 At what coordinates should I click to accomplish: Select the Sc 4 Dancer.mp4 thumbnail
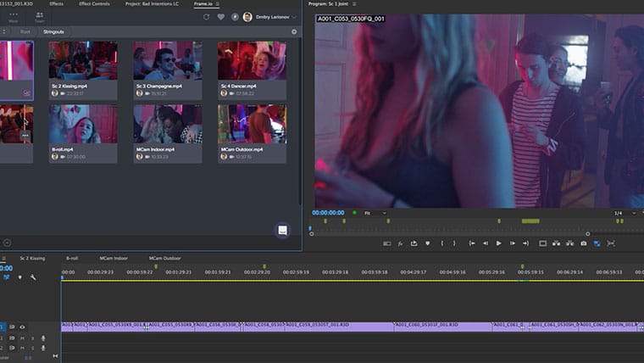[252, 60]
